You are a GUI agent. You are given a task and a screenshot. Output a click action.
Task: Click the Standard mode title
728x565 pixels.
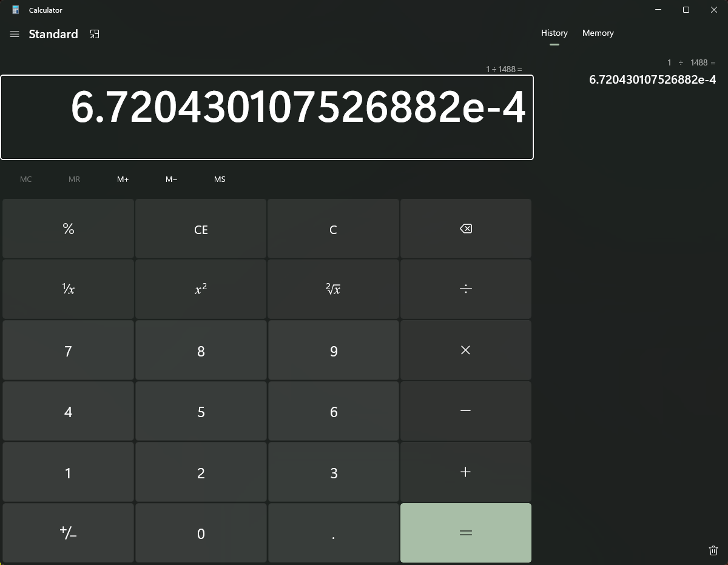point(53,34)
